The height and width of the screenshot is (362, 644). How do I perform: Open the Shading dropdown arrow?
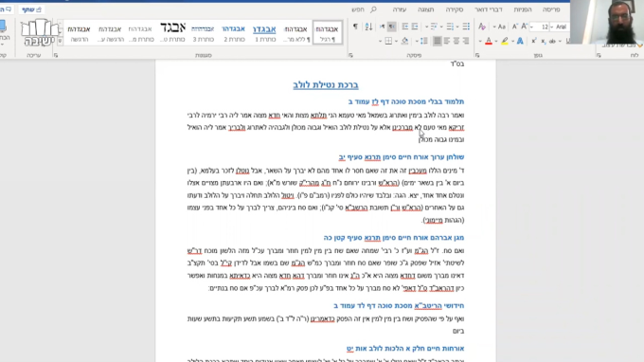click(396, 41)
